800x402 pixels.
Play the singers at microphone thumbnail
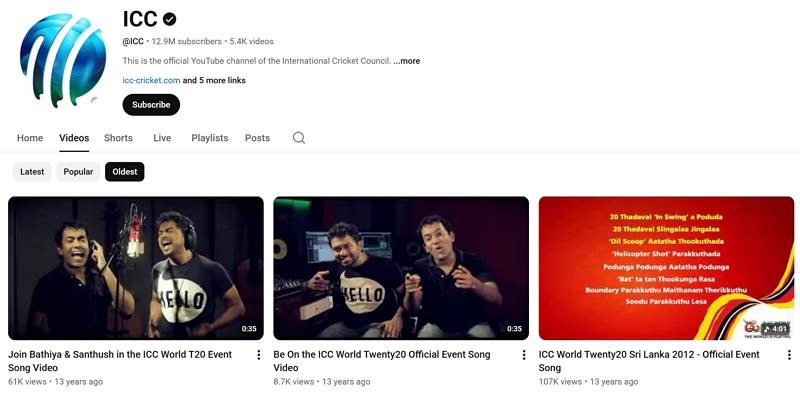click(136, 268)
